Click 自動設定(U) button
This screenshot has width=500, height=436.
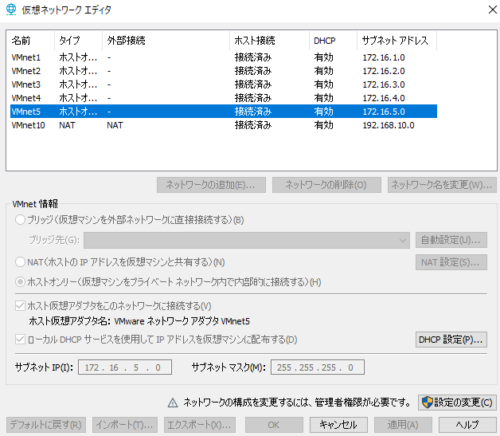coord(451,240)
